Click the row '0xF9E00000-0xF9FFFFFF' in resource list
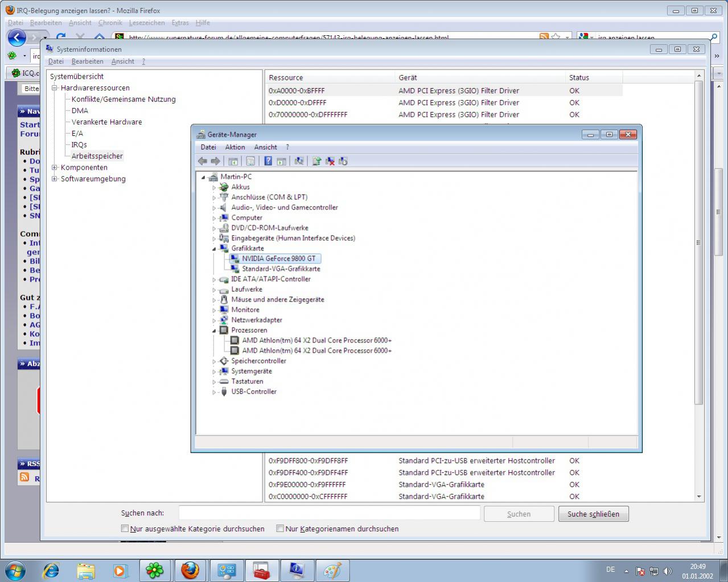 444,485
